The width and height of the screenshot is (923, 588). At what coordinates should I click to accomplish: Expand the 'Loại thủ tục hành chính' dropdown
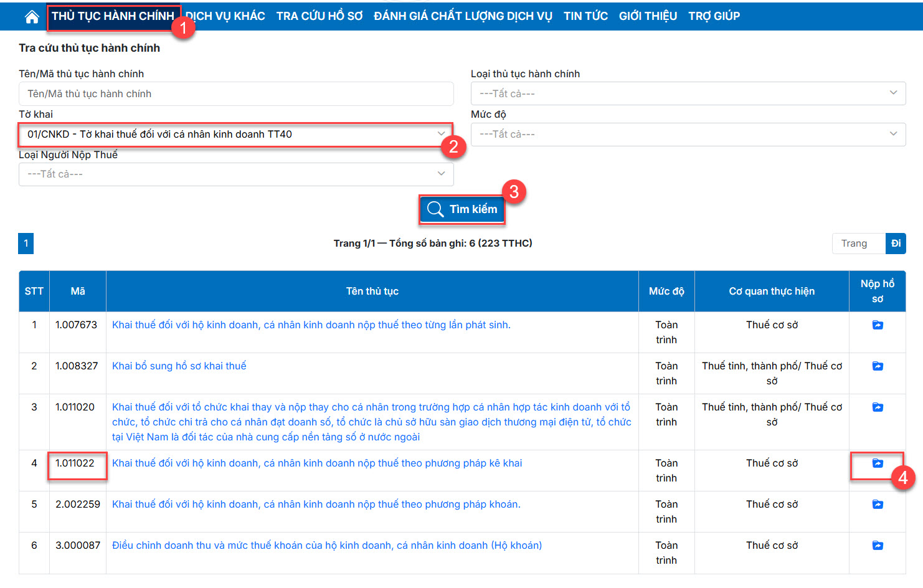(x=688, y=93)
